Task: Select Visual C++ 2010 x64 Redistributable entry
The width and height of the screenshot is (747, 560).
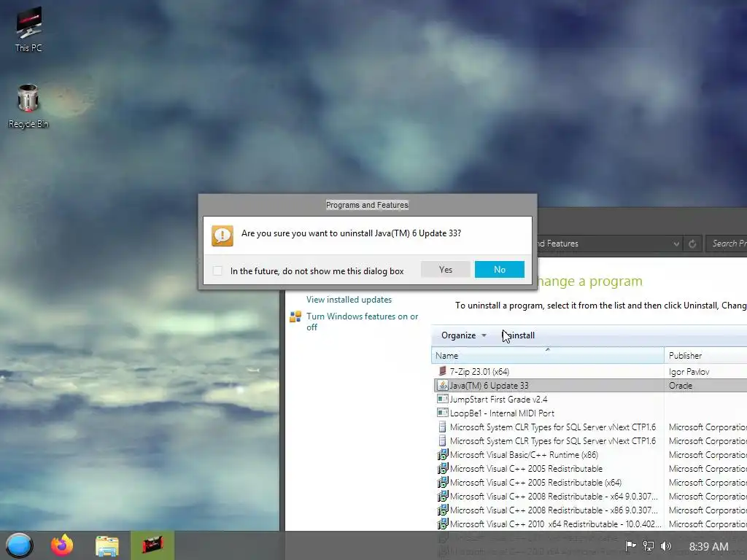Action: pyautogui.click(x=555, y=524)
